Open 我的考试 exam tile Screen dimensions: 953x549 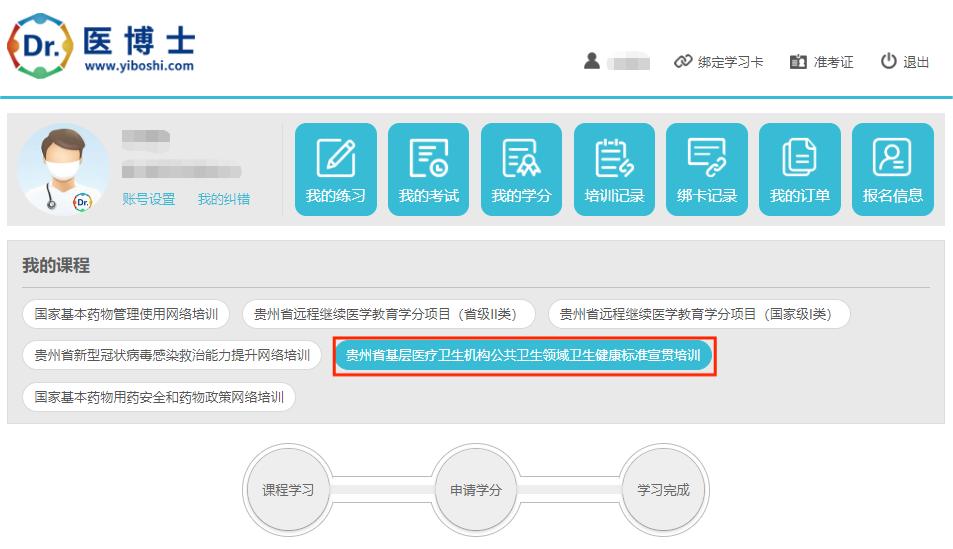pos(428,169)
